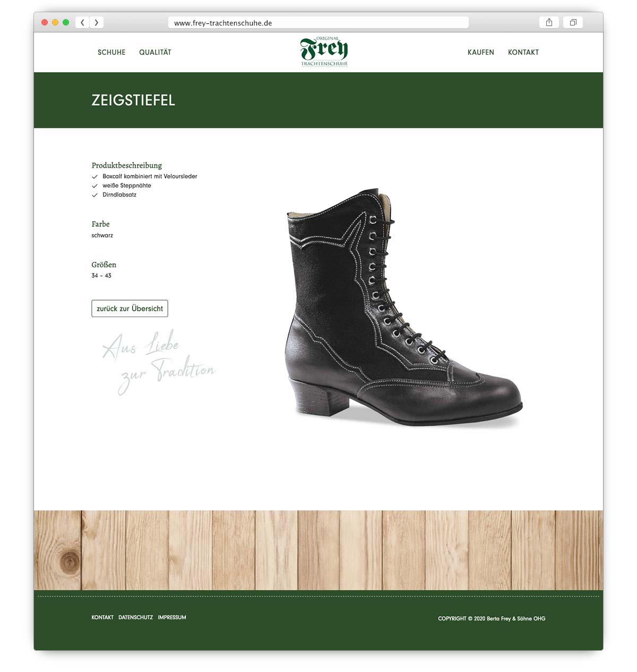637x672 pixels.
Task: Open the footer KONTAKT link
Action: [102, 617]
